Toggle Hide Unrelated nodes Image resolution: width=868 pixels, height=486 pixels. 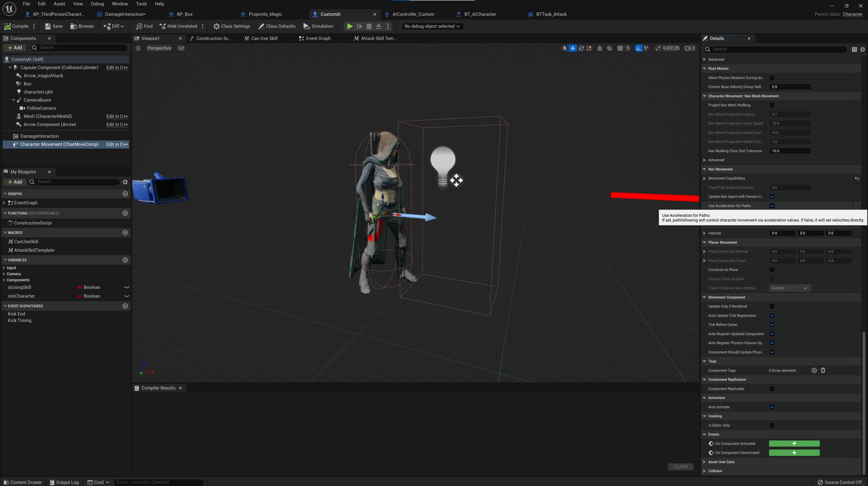pos(178,26)
